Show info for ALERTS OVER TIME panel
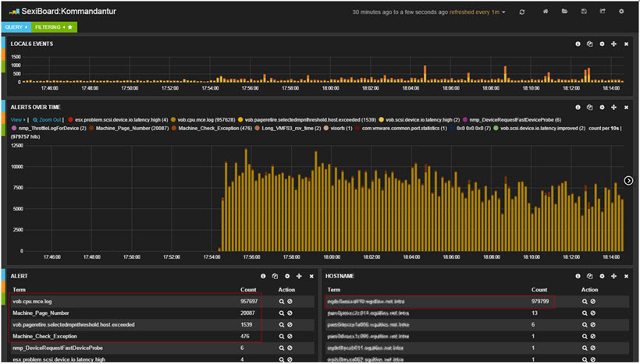Screen dimensions: 640x364 point(578,108)
